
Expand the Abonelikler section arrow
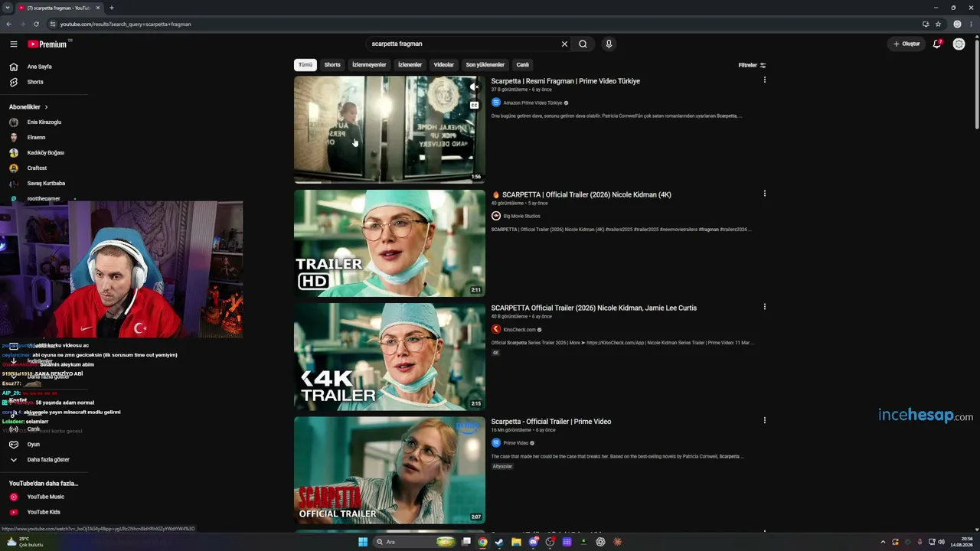point(46,107)
